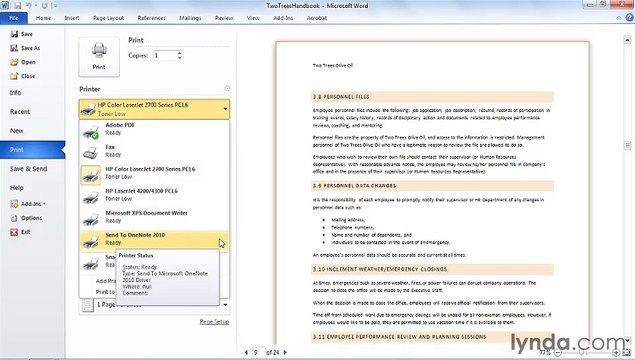The image size is (635, 360).
Task: Open the Mailings tab
Action: pos(190,18)
